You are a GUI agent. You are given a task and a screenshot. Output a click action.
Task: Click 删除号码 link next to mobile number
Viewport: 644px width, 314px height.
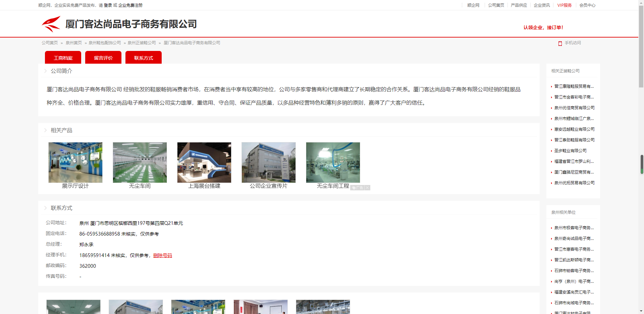163,255
